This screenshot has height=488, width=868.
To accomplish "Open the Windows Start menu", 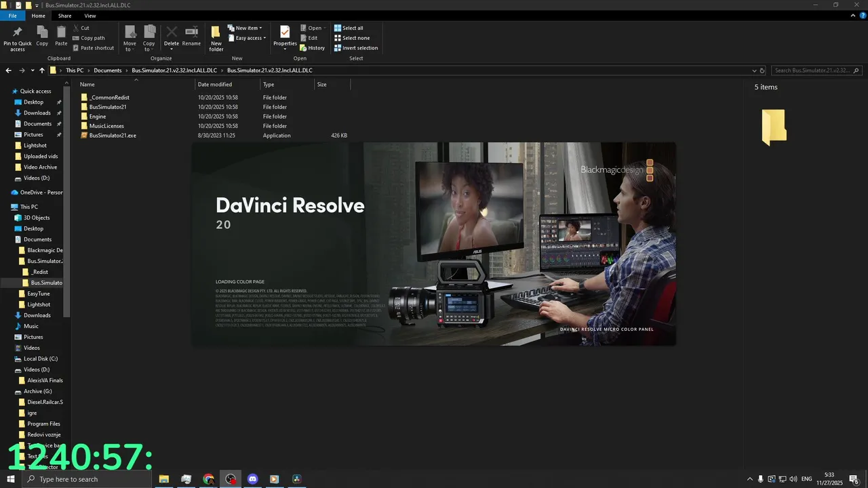I will coord(11,479).
